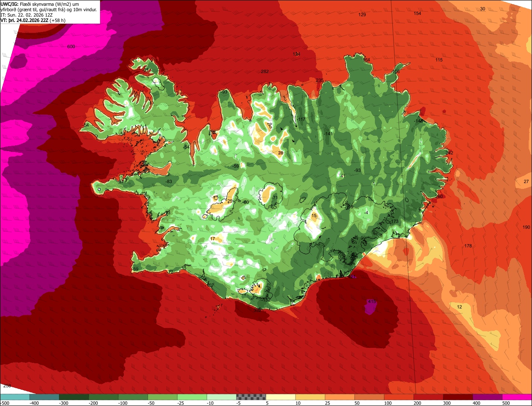
Task: Click the '-117' value in north Iceland
Action: 301,119
